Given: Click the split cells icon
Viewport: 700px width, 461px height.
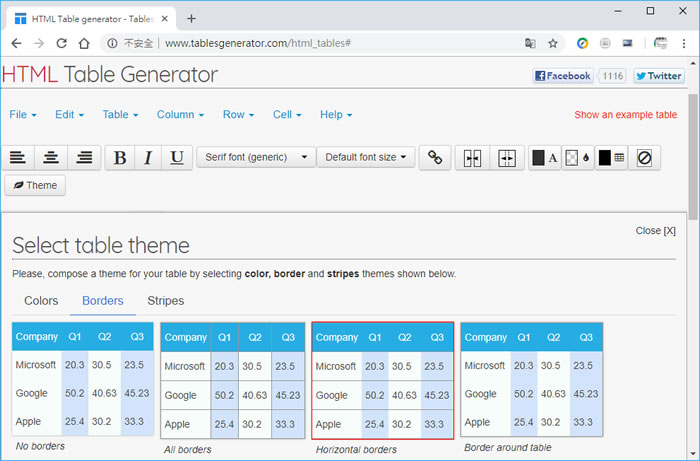Looking at the screenshot, I should 507,158.
